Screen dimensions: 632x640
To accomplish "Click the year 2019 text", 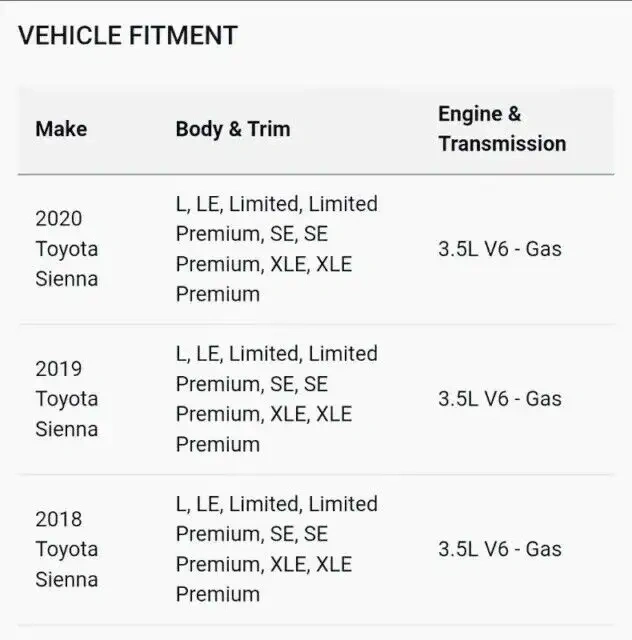I will pyautogui.click(x=58, y=369).
